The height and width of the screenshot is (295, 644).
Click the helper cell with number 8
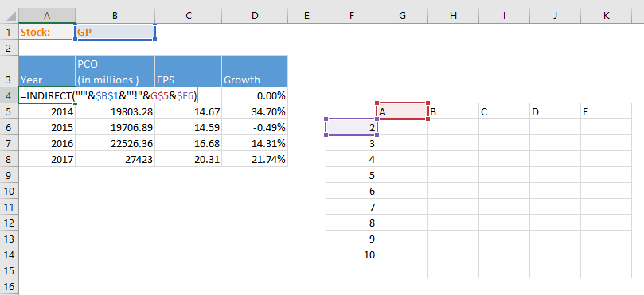pyautogui.click(x=351, y=223)
